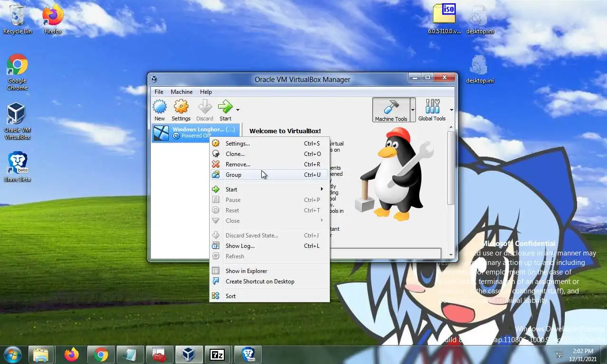
Task: Expand the Global Tools dropdown arrow
Action: [451, 110]
